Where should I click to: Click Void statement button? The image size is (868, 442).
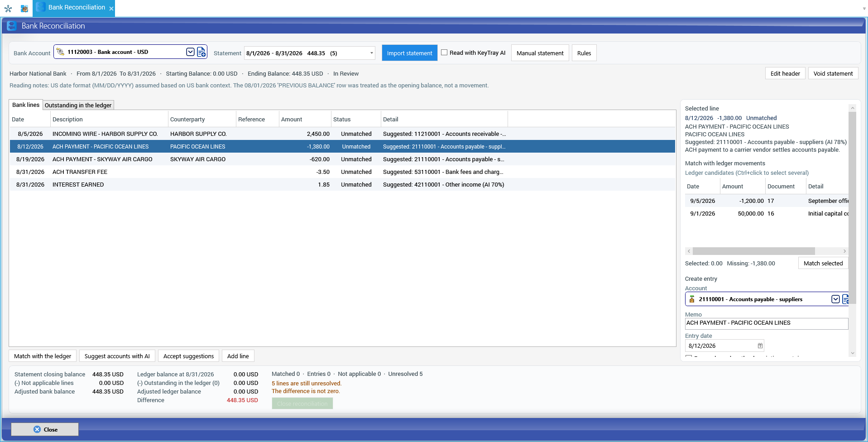tap(833, 73)
